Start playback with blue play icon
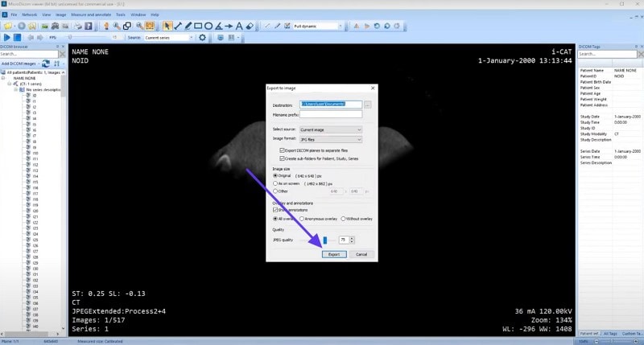 click(6, 37)
